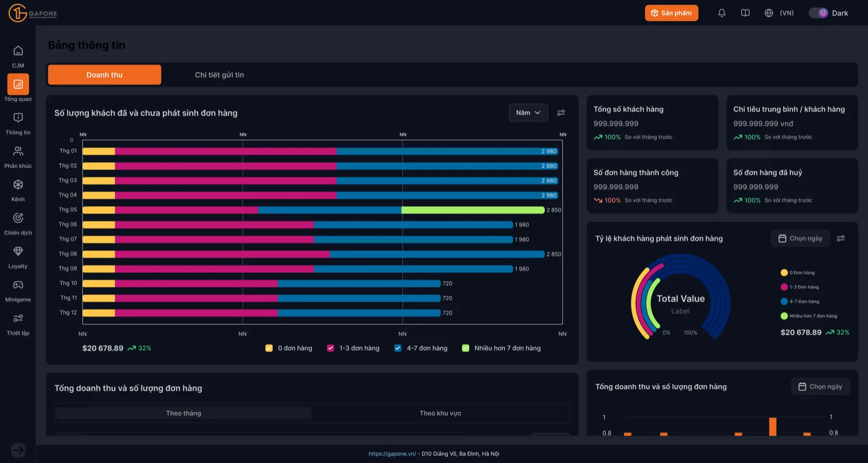The image size is (868, 463).
Task: Switch to the Doanh thu tab
Action: tap(105, 75)
